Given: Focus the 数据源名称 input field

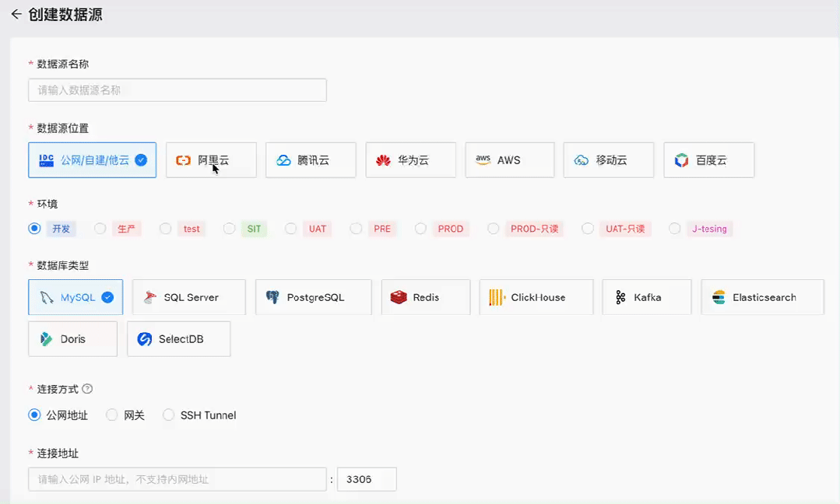Looking at the screenshot, I should point(177,90).
